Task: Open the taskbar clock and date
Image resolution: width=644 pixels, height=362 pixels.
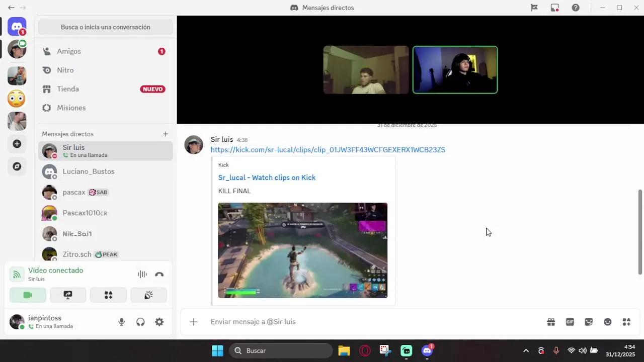Action: (620, 350)
